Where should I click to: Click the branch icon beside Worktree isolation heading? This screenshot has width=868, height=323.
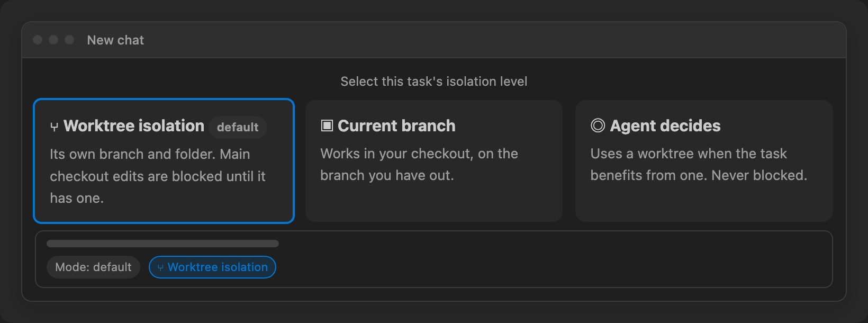(54, 127)
